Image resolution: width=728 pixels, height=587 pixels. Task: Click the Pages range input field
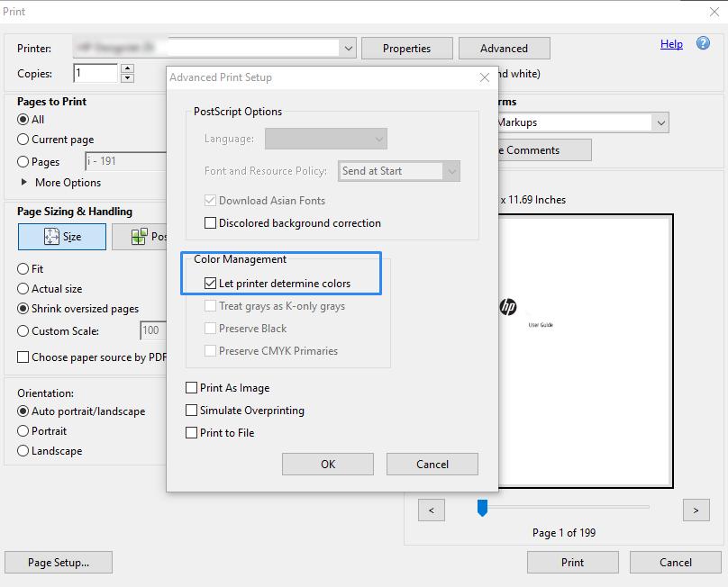(x=126, y=161)
